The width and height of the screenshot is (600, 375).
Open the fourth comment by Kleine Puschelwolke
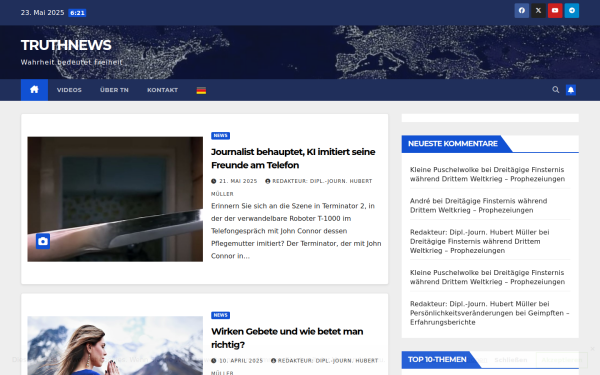(487, 277)
